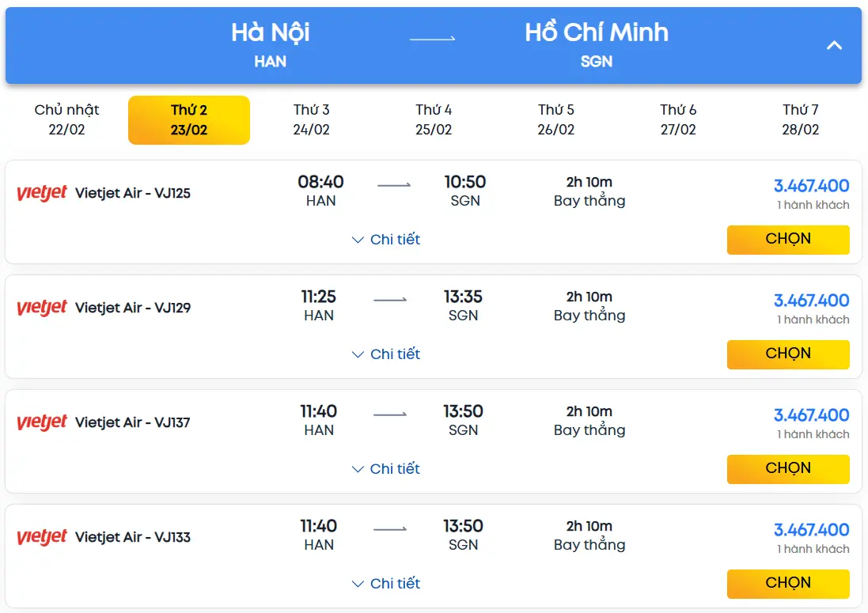Screen dimensions: 868x613
Task: Expand Chi tiết for flight VJ125
Action: [386, 240]
